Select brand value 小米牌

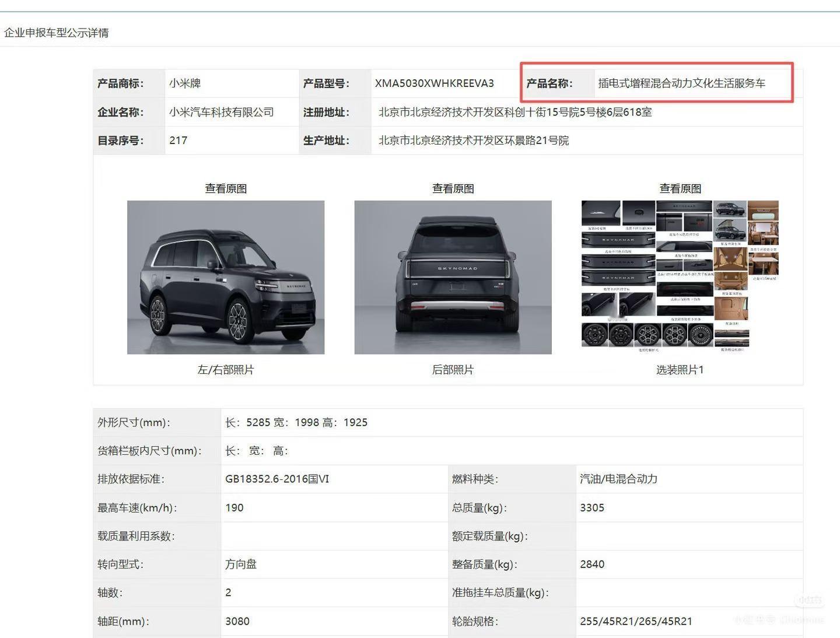pyautogui.click(x=185, y=83)
